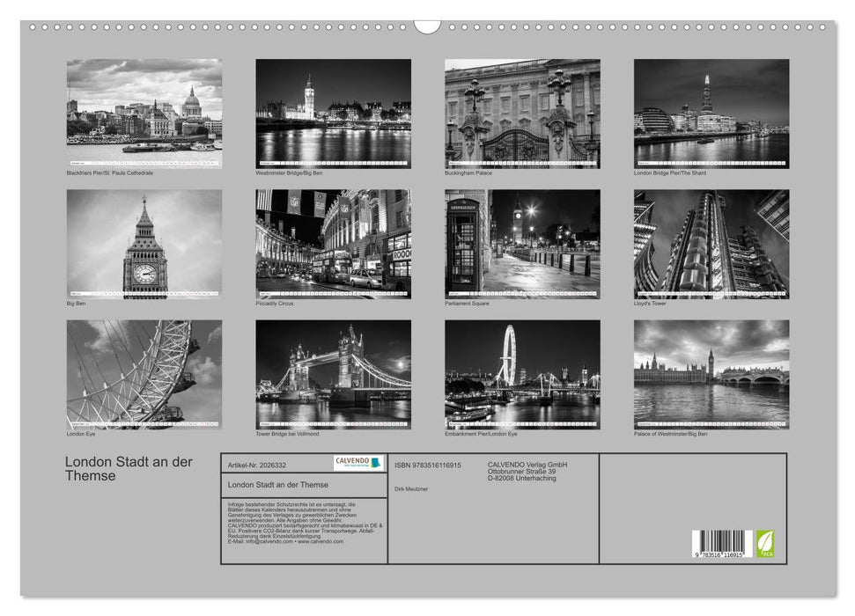Select the Westminster Bridge/Big Ben thumbnail
The height and width of the screenshot is (616, 855).
[x=333, y=113]
